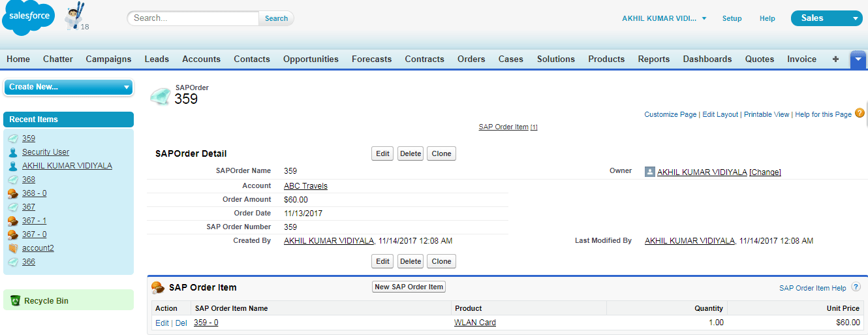Click the Help for this Page link
The image size is (868, 335).
pyautogui.click(x=823, y=114)
